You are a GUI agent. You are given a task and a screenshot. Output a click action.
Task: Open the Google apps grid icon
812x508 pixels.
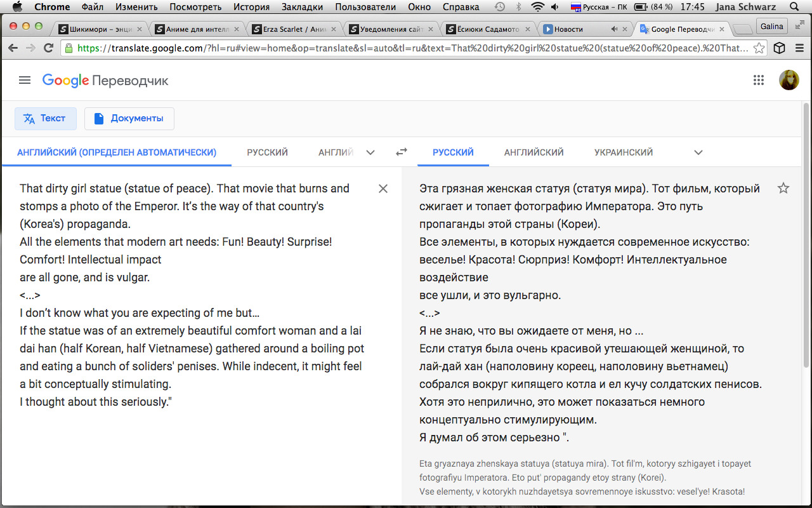759,80
